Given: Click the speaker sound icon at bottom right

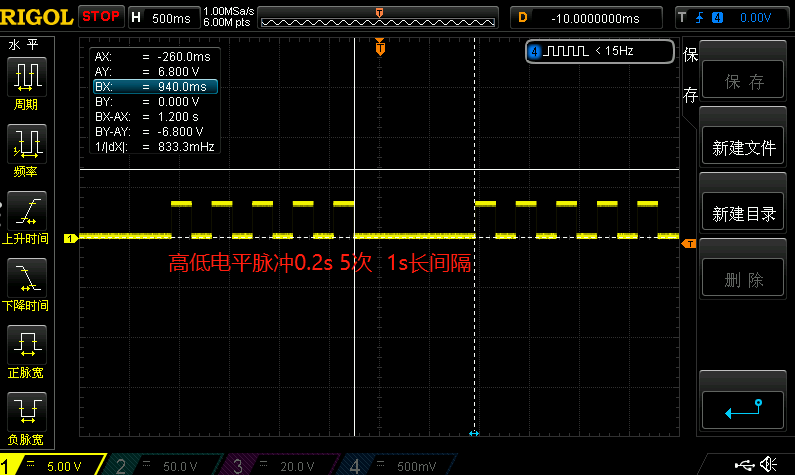Looking at the screenshot, I should click(x=772, y=463).
